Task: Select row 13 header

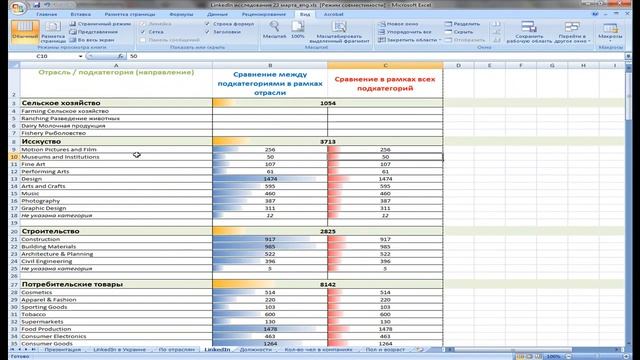Action: pos(14,179)
